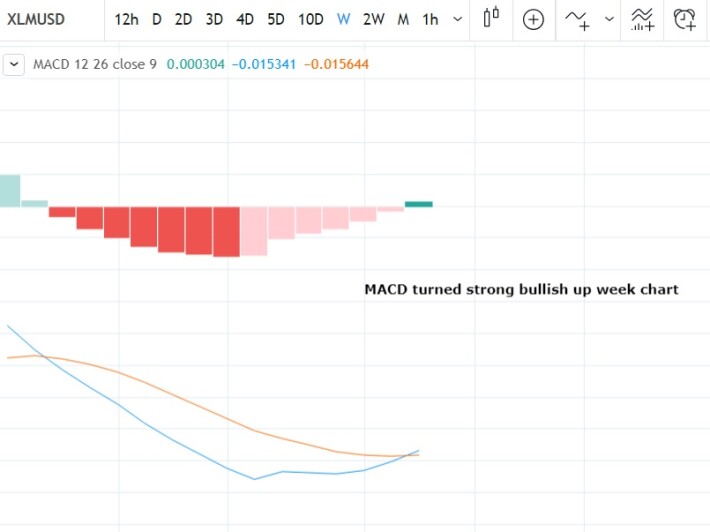Viewport: 710px width, 532px height.
Task: Select the M monthly timeframe
Action: tap(403, 19)
